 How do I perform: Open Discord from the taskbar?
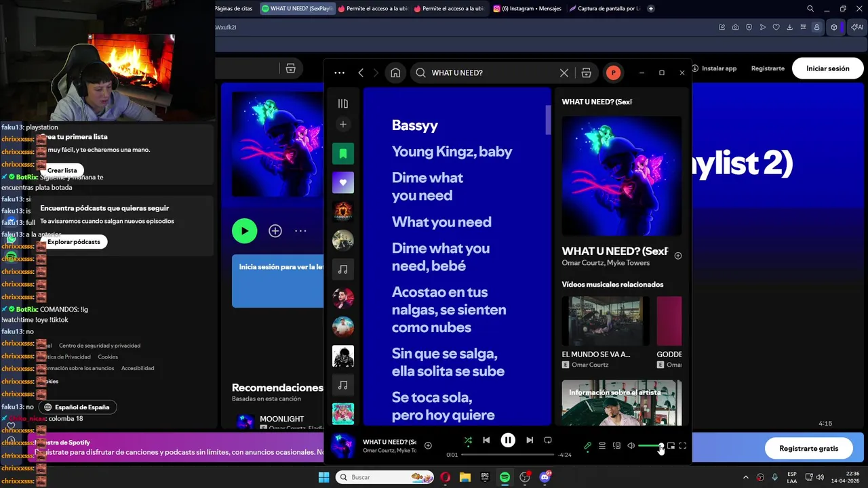pyautogui.click(x=545, y=477)
